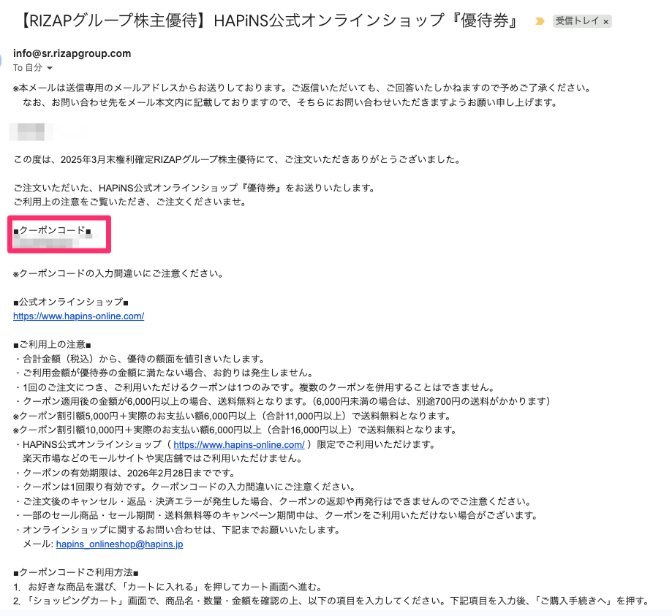Click the note ※クーポンコードの入力間違いにご注意ください
Viewport: 672px width, 616px height.
pyautogui.click(x=118, y=273)
